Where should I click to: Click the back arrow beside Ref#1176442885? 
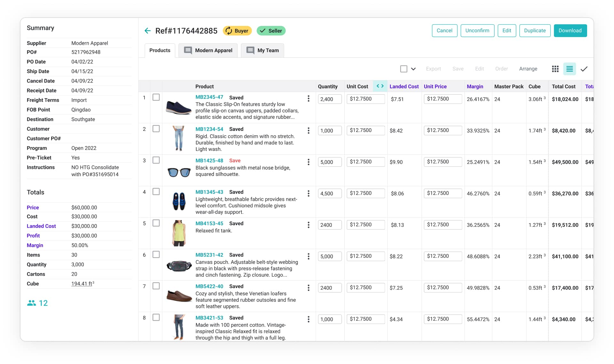tap(147, 31)
